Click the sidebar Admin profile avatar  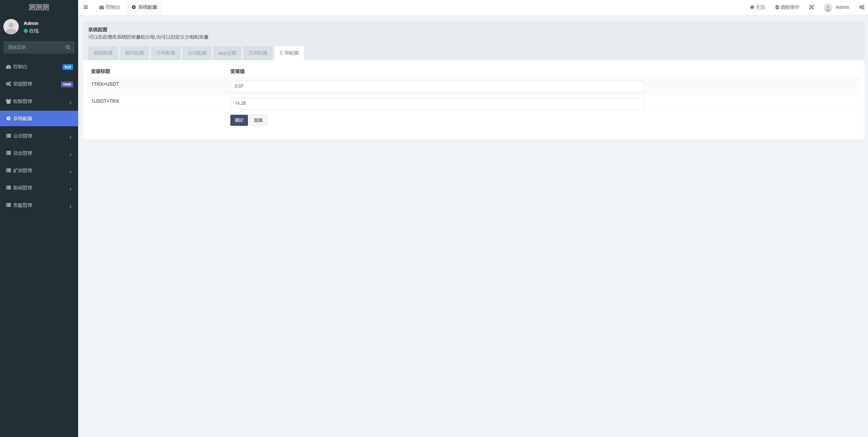11,26
